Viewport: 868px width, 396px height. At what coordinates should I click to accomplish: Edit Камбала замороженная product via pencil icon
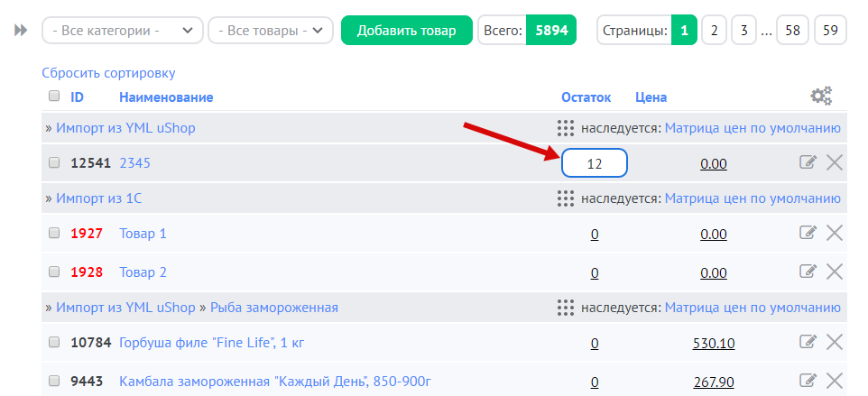(808, 380)
